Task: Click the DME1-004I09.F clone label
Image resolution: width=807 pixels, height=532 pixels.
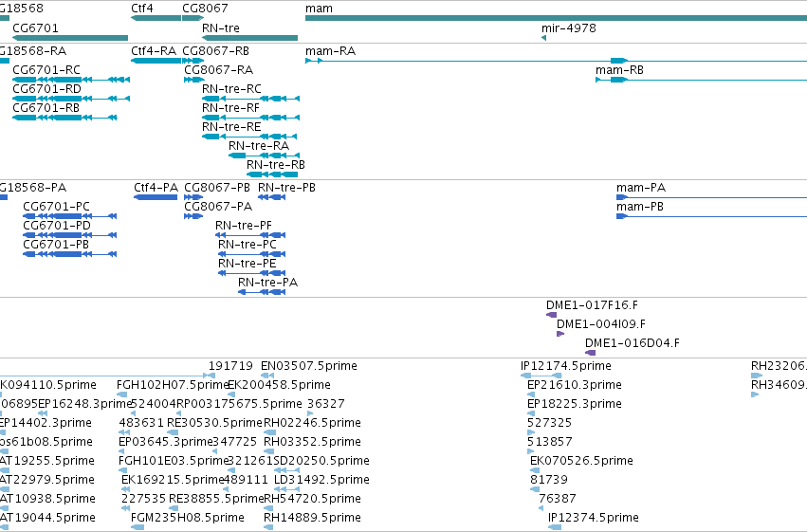Action: pos(601,324)
